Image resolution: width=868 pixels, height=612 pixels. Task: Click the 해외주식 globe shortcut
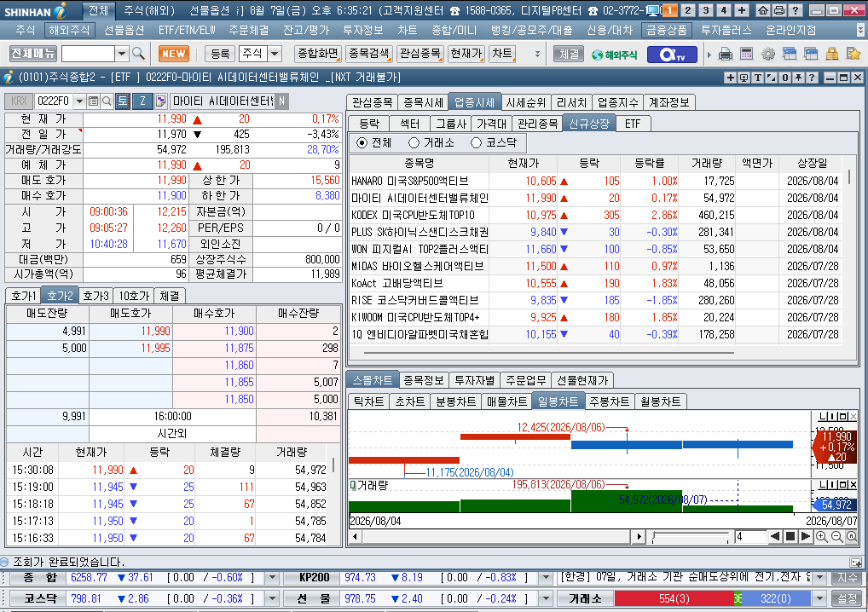coord(615,55)
